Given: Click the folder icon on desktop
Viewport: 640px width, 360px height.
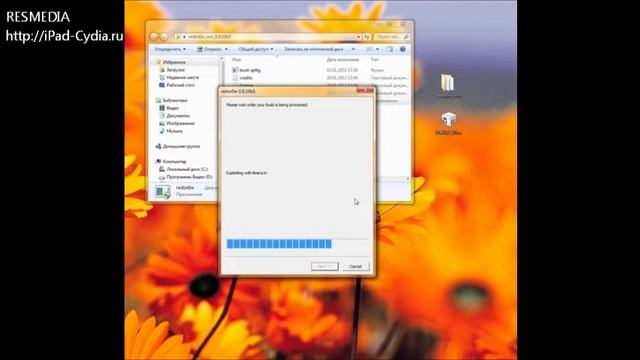Looking at the screenshot, I should coord(448,83).
